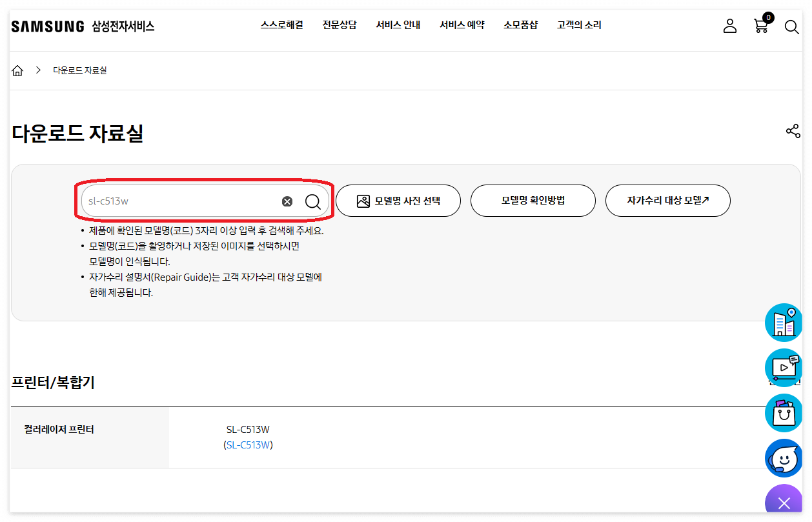
Task: View the shopping cart with 0 items
Action: tap(761, 26)
